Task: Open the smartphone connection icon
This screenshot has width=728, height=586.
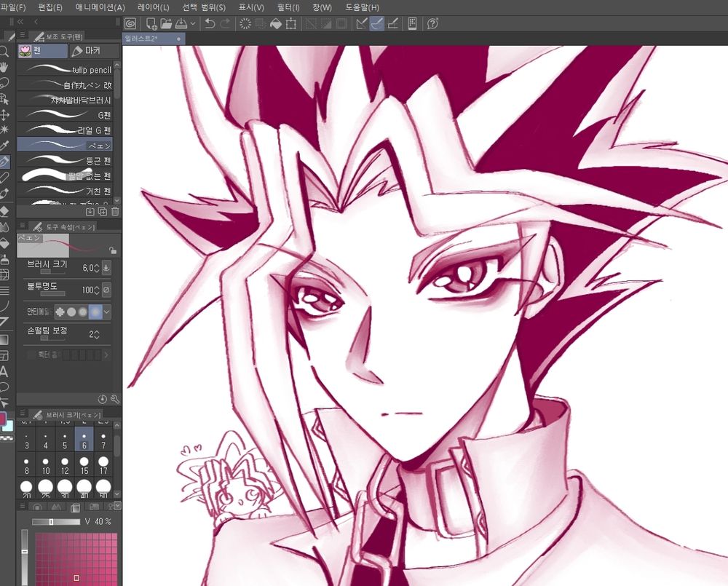Action: pyautogui.click(x=412, y=23)
